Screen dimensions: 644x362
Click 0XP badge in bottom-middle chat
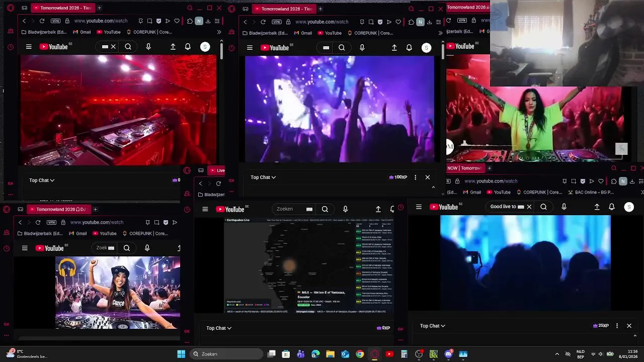click(x=383, y=328)
